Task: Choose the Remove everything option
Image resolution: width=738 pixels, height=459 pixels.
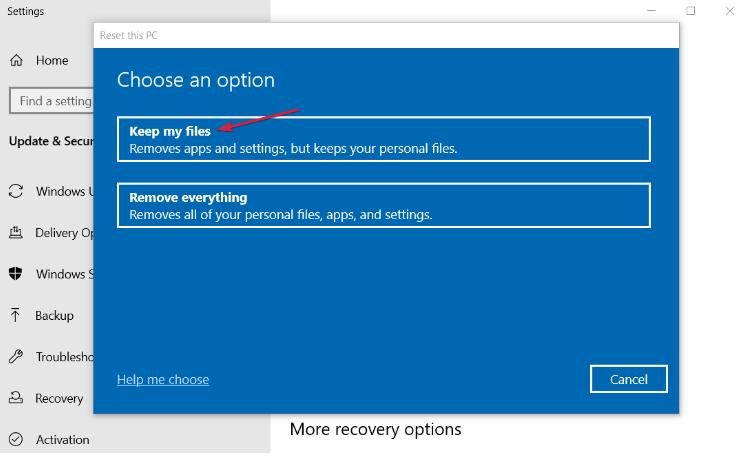Action: coord(384,205)
